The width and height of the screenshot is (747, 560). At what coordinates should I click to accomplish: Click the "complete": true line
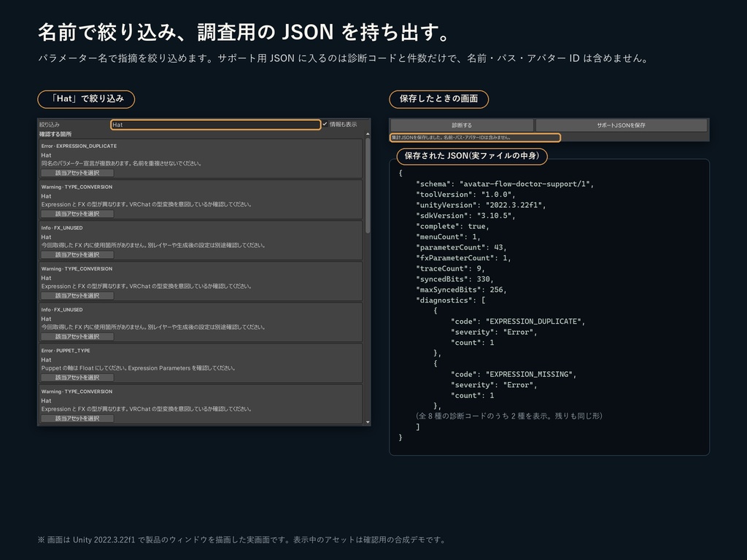452,226
